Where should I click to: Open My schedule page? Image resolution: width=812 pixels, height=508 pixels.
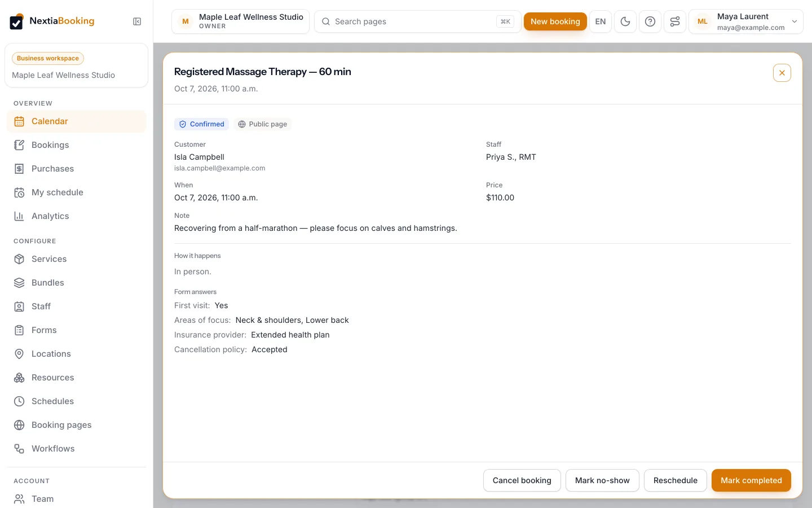pos(77,192)
